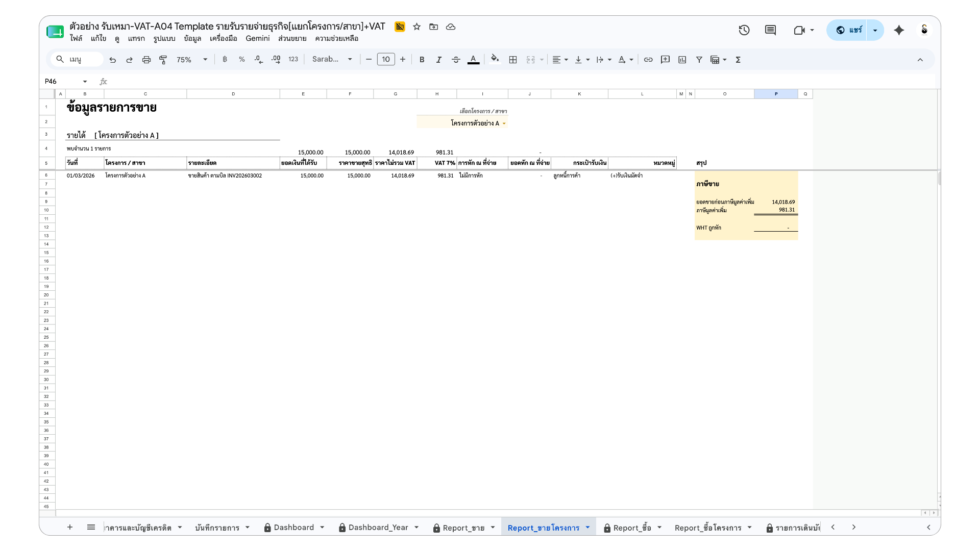Viewport: 980px width, 551px height.
Task: Hide the toolbar menus chevron
Action: pyautogui.click(x=920, y=60)
